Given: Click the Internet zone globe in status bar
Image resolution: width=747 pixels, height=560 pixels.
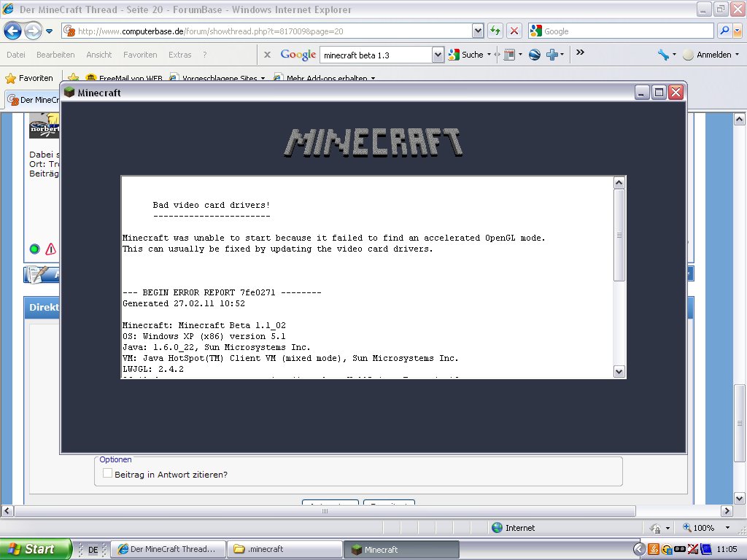Looking at the screenshot, I should [x=497, y=528].
